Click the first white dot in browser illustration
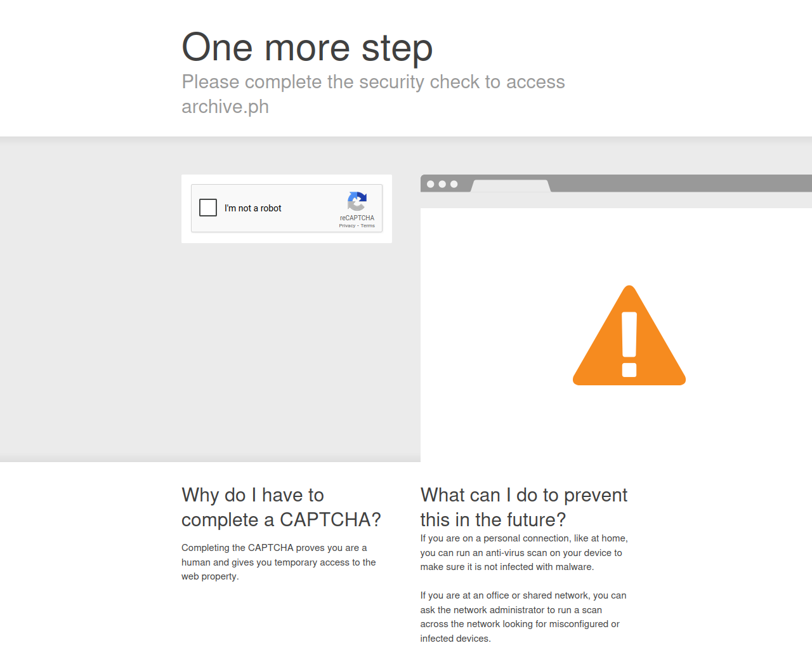Viewport: 812px width, 650px height. (431, 184)
